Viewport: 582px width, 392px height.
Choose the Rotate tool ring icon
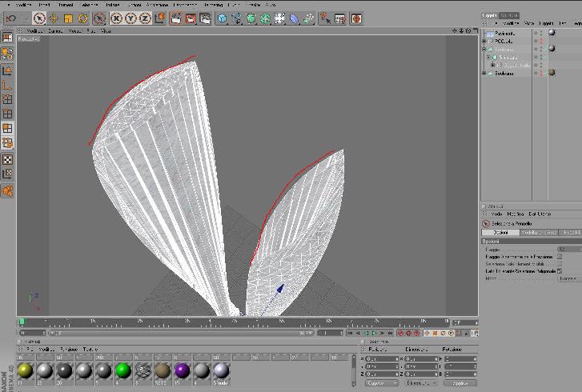pyautogui.click(x=82, y=18)
